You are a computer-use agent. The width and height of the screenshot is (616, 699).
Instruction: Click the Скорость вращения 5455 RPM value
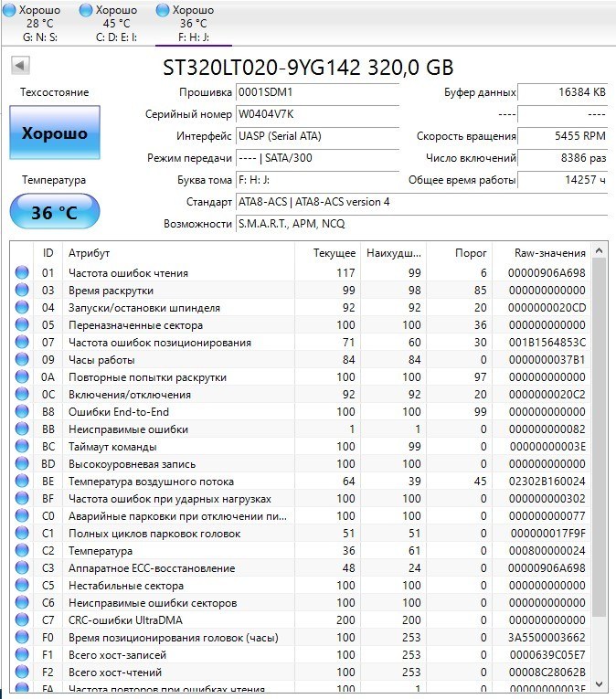click(x=562, y=136)
